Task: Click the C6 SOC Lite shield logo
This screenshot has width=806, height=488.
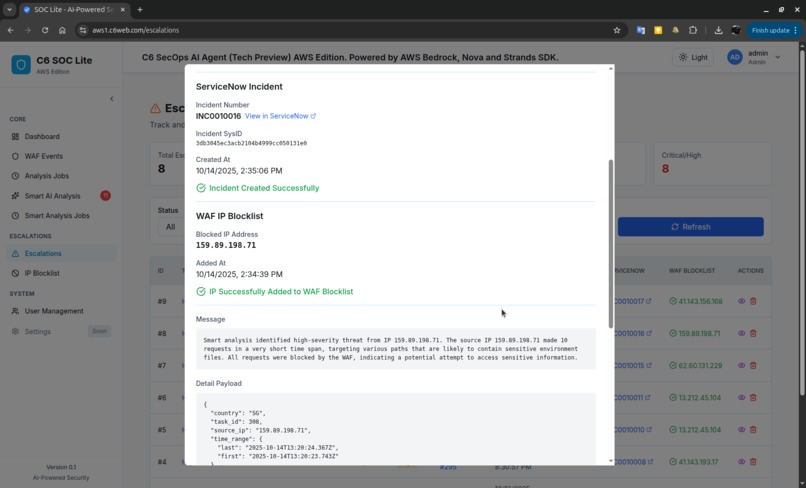Action: [x=21, y=65]
